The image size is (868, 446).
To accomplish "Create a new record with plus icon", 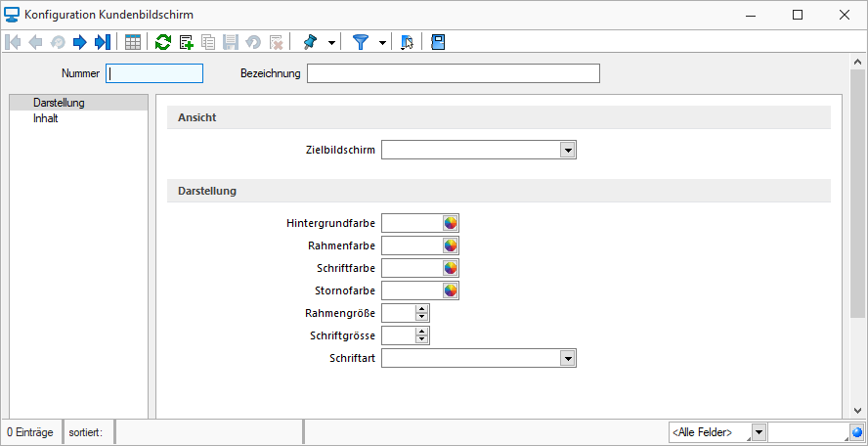I will click(x=186, y=42).
